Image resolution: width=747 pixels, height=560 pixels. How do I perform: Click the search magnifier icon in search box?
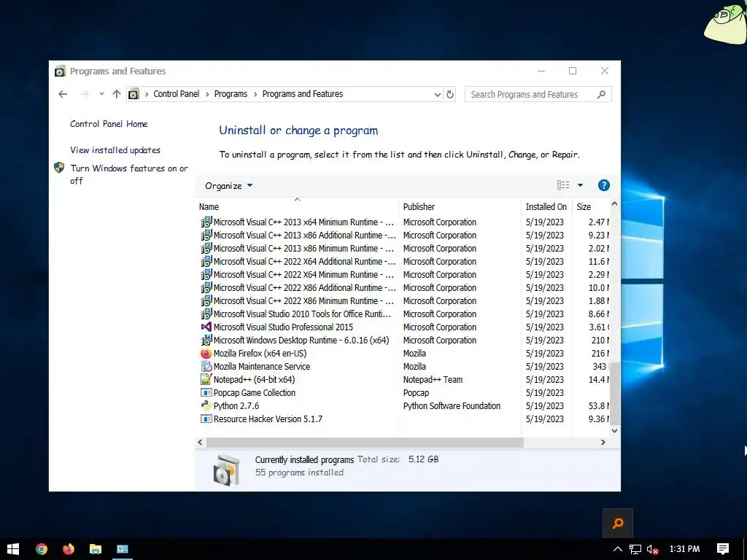pyautogui.click(x=601, y=94)
